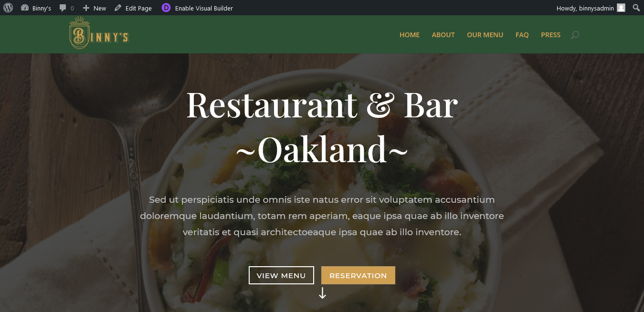This screenshot has height=312, width=644.
Task: Open the comments bubble icon
Action: 63,8
